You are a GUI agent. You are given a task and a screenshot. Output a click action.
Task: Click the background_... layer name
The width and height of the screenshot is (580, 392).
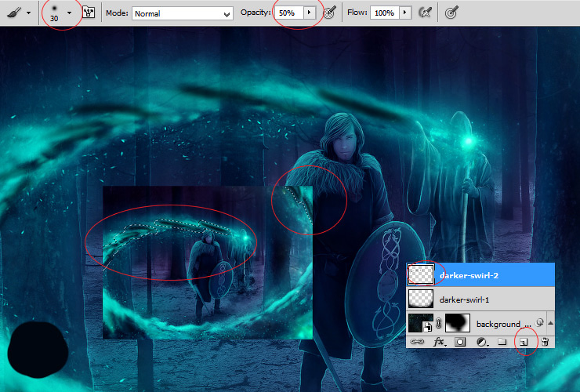[503, 325]
